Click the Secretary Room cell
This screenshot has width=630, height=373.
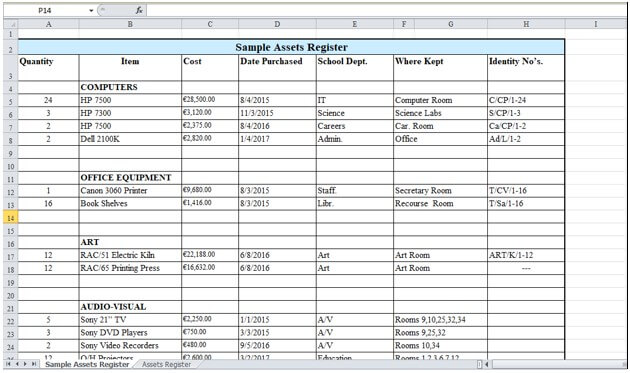point(440,191)
